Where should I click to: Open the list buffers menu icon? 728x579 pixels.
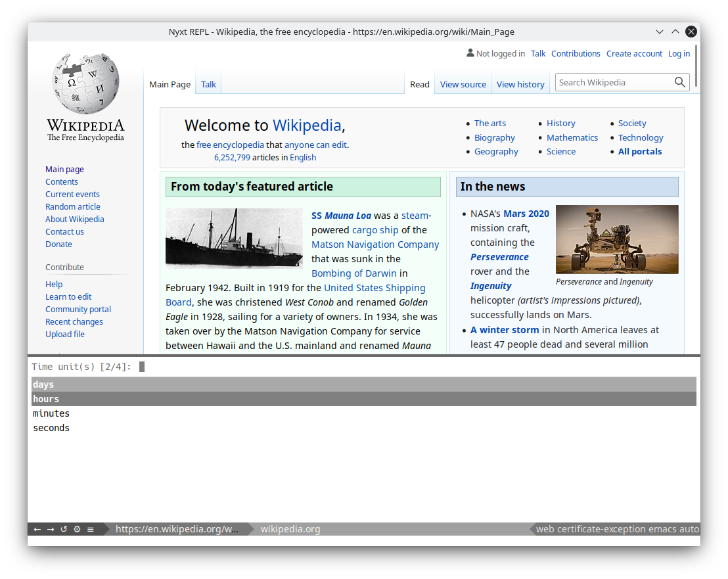point(91,529)
